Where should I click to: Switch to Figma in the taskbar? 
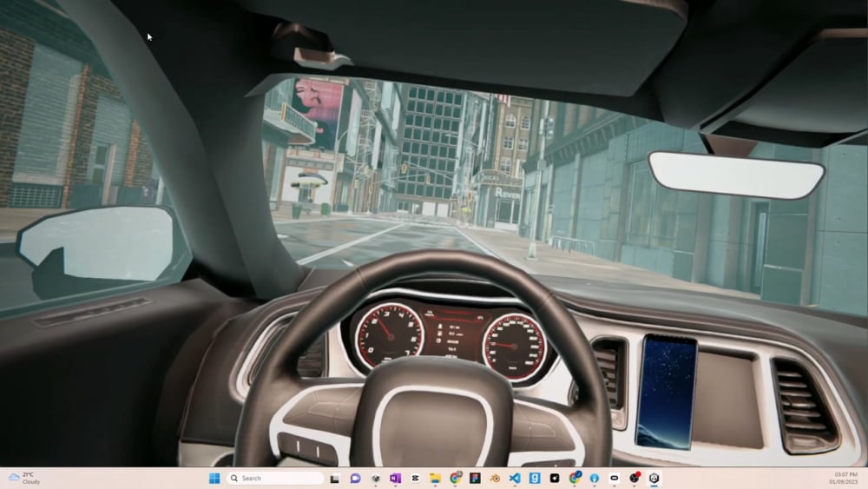coord(476,479)
